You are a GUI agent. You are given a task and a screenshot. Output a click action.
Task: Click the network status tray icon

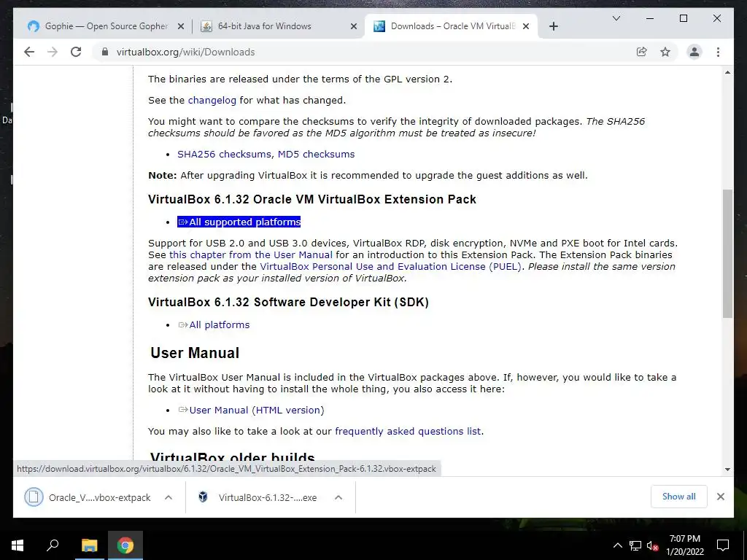635,545
